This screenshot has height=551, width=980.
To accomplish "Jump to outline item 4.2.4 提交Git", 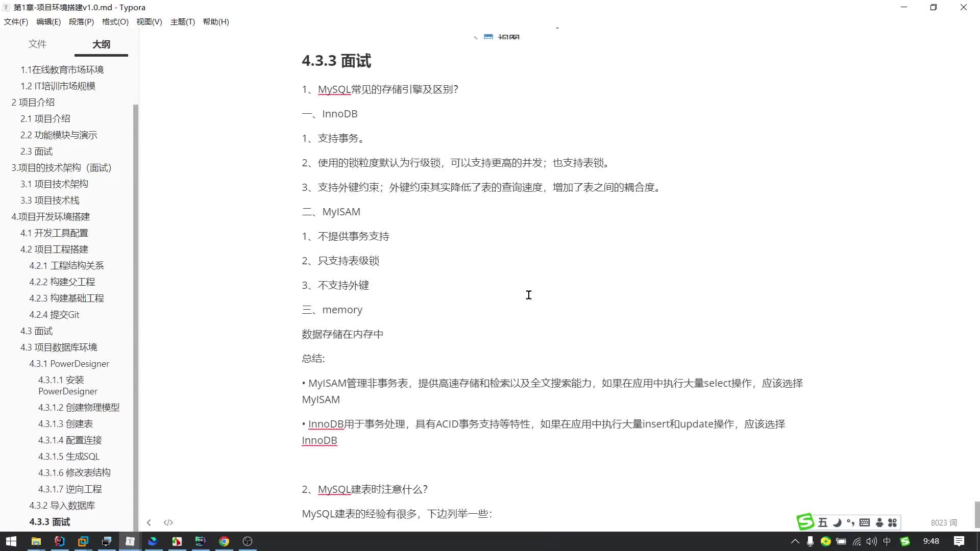I will (x=54, y=315).
